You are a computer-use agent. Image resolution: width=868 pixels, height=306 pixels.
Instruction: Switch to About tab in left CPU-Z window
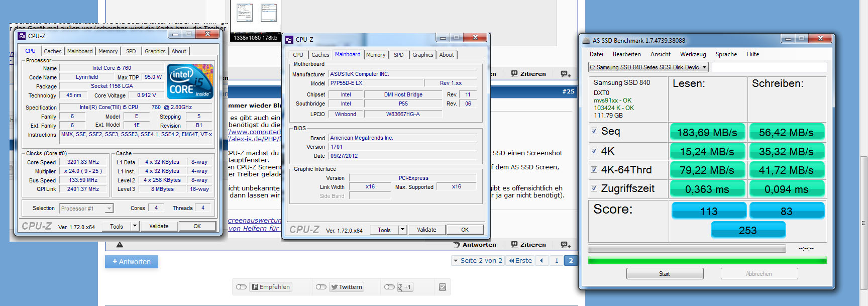(179, 51)
